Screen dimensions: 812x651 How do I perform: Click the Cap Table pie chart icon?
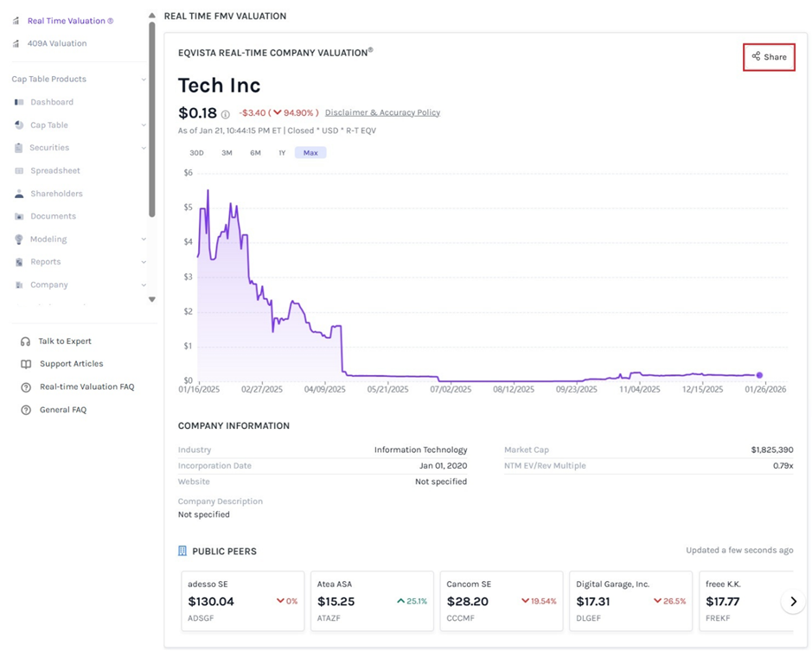tap(19, 124)
